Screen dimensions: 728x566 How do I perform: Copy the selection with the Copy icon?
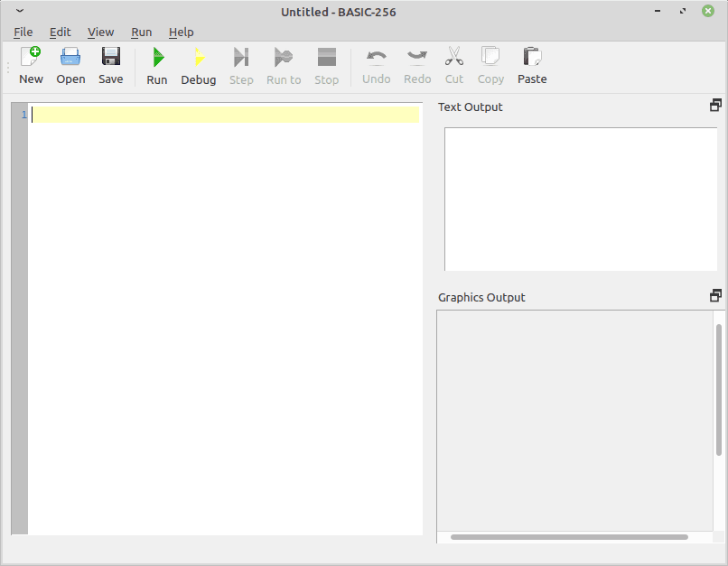(490, 66)
